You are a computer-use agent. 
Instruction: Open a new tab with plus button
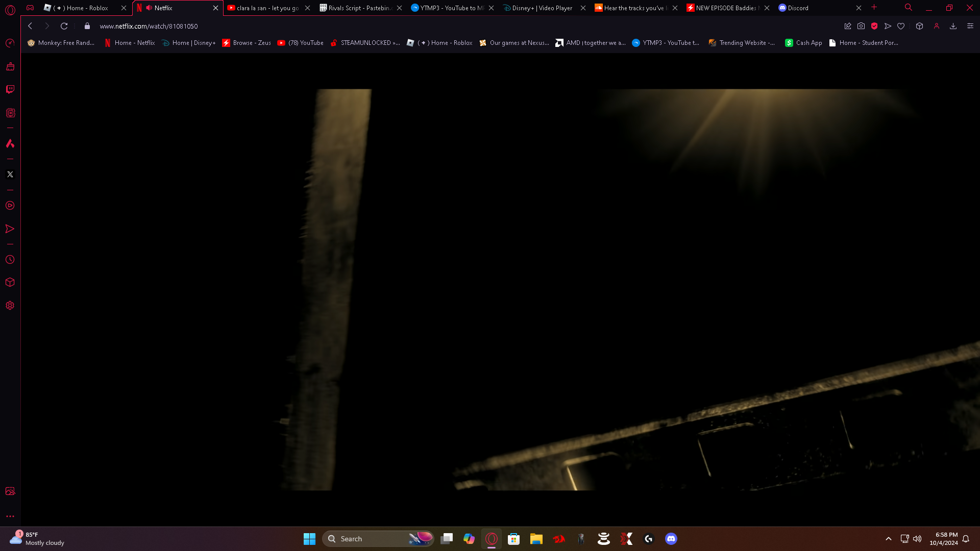coord(874,7)
